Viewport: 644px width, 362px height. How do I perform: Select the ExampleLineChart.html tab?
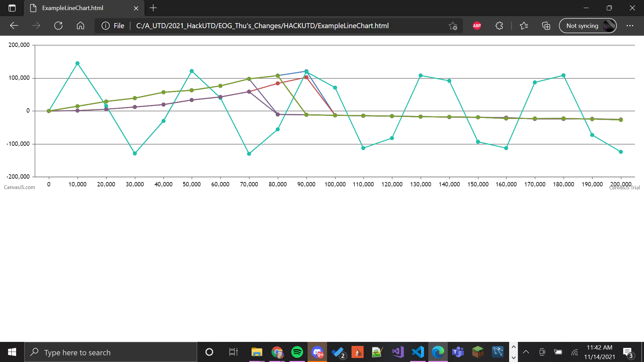click(x=73, y=8)
